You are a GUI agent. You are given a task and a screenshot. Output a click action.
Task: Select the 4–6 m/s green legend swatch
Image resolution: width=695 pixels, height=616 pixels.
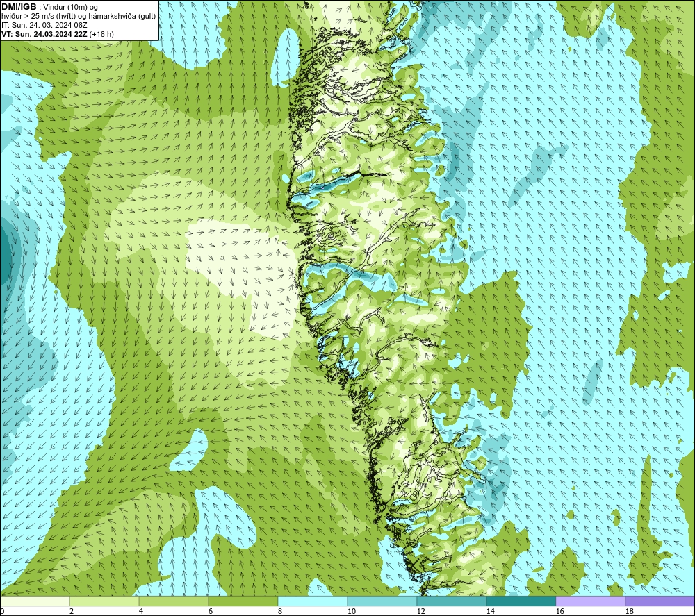tap(174, 601)
